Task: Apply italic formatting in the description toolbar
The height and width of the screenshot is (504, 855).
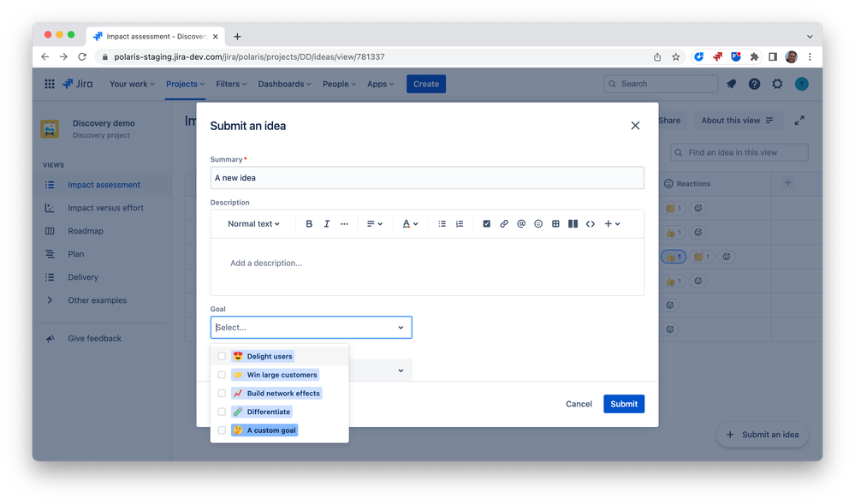Action: coord(326,223)
